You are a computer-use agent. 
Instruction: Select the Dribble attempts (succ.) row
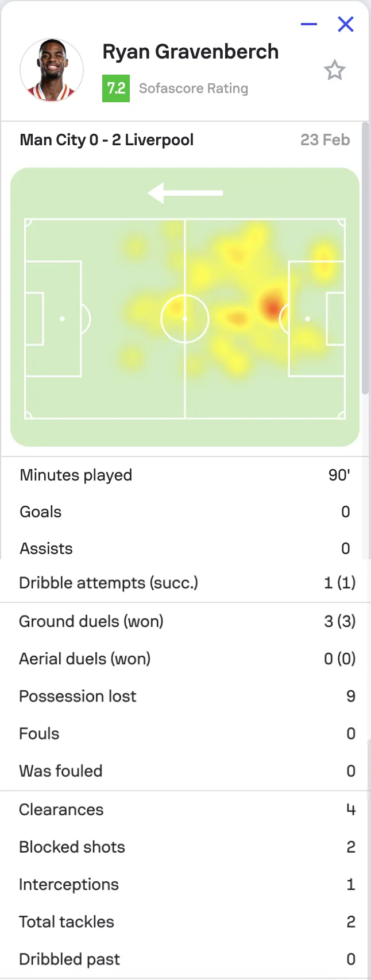(x=185, y=583)
